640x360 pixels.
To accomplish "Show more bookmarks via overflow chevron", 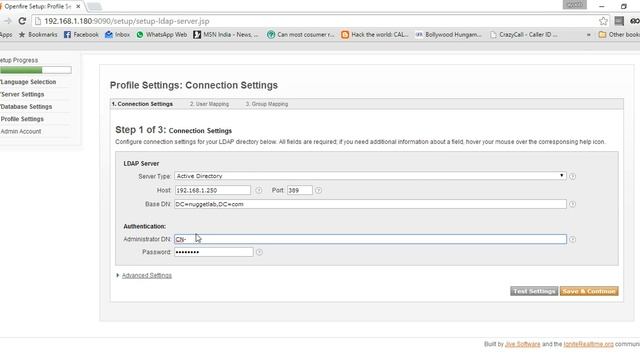I will [589, 35].
